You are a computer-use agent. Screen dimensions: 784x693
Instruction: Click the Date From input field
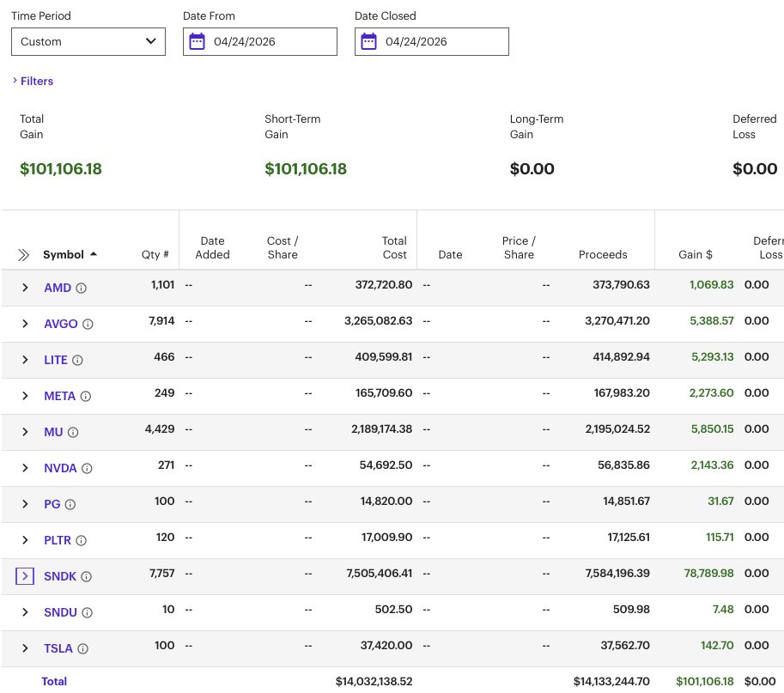[260, 41]
